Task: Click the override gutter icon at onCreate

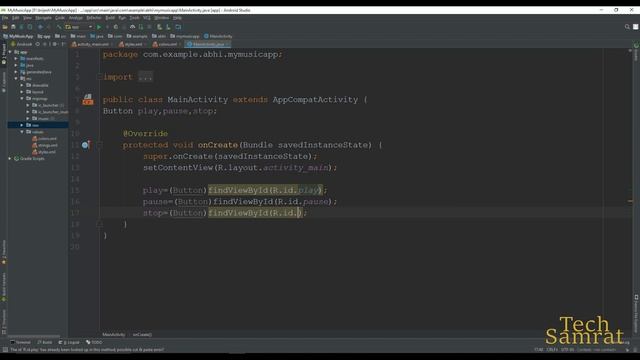Action: click(85, 145)
